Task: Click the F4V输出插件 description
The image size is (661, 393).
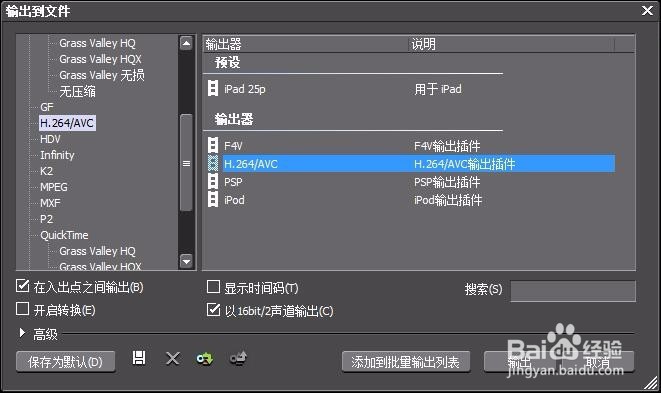Action: (x=447, y=146)
